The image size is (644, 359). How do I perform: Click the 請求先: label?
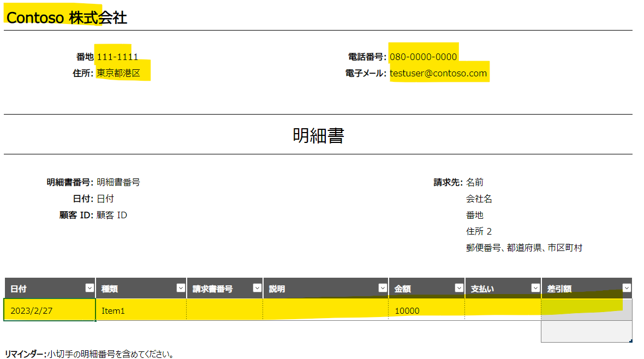(448, 182)
